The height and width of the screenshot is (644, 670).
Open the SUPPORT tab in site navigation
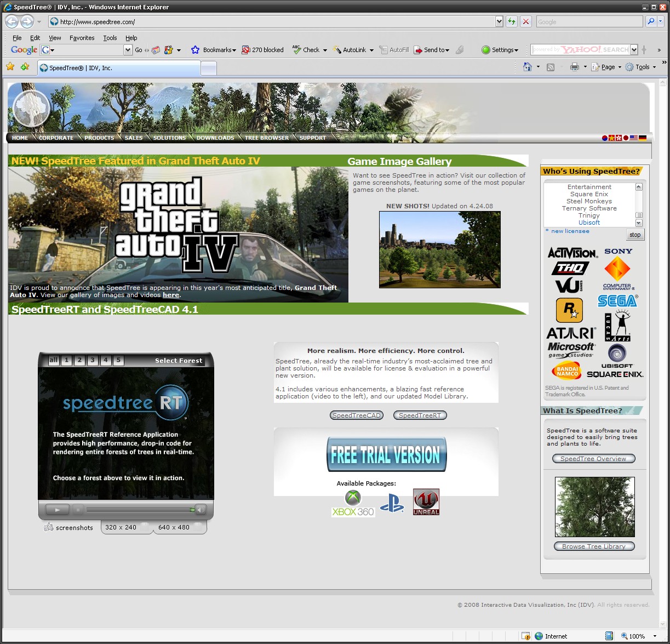(x=313, y=138)
